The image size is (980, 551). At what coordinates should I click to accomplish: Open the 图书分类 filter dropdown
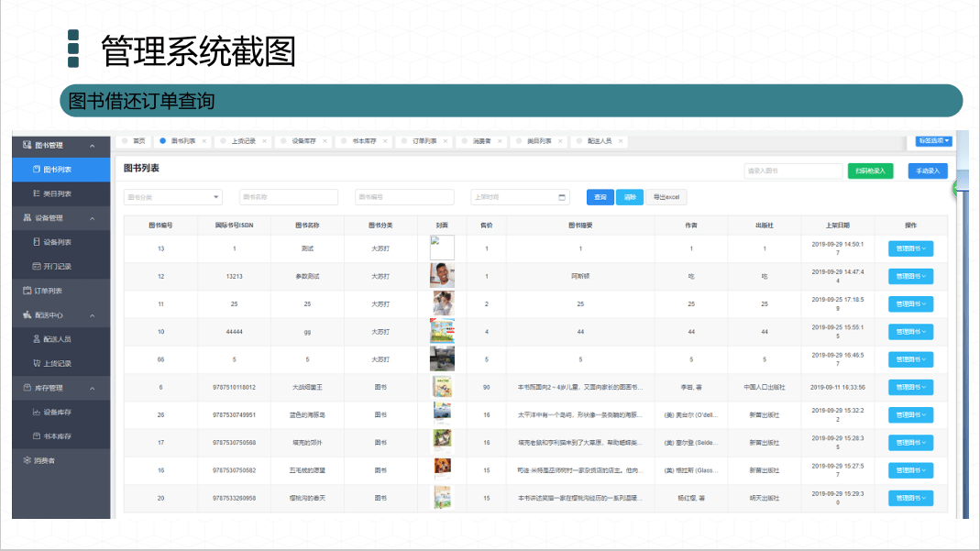[x=172, y=197]
